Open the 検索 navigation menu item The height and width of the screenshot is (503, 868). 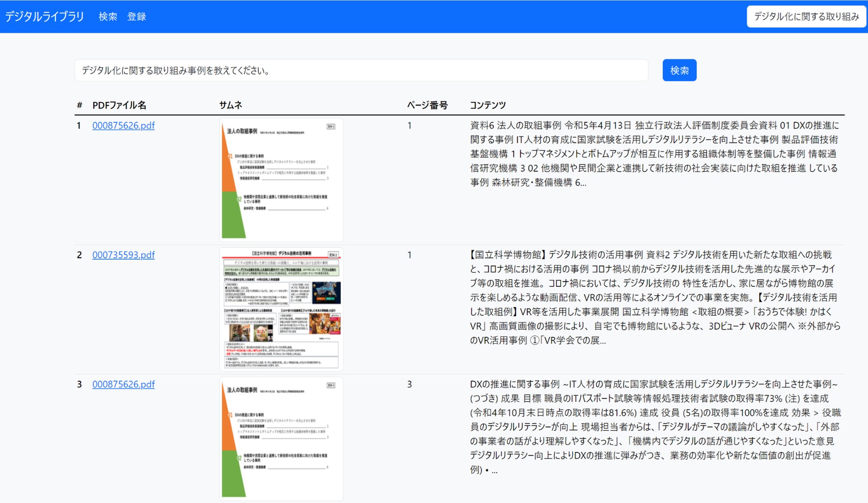(x=108, y=16)
